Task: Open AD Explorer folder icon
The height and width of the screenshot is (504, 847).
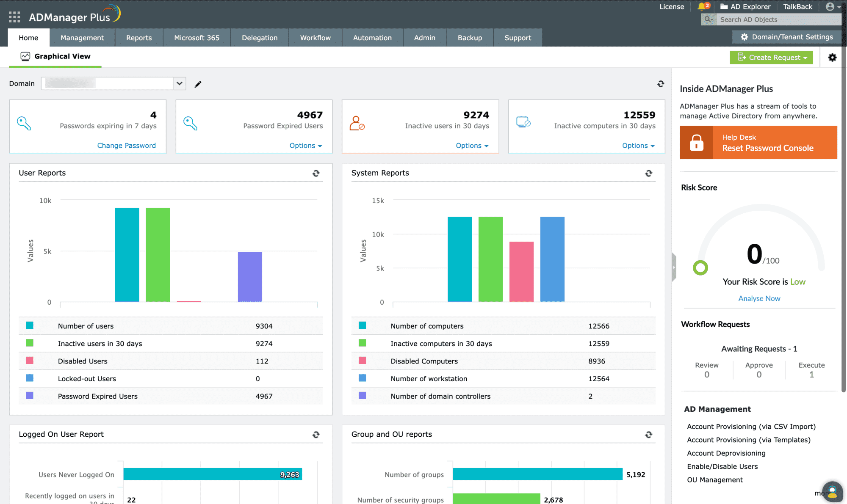Action: 724,6
